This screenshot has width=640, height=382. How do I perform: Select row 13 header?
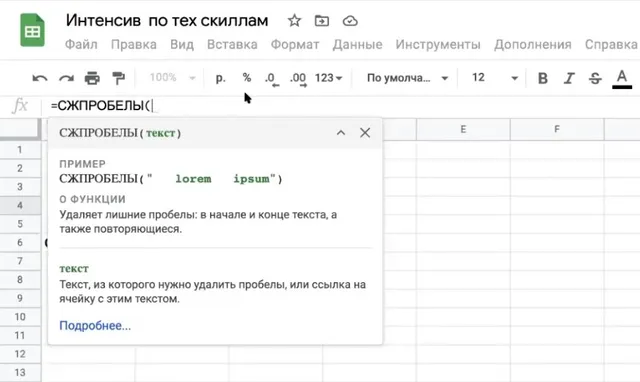tap(20, 373)
